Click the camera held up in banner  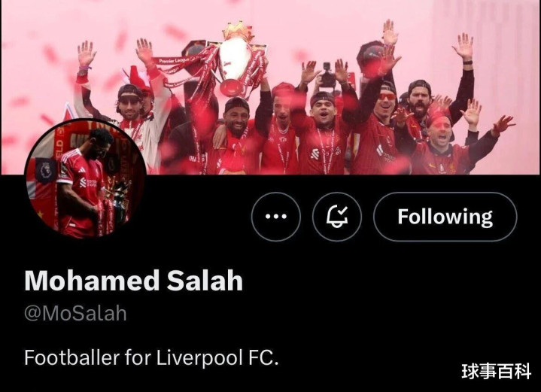coord(328,75)
